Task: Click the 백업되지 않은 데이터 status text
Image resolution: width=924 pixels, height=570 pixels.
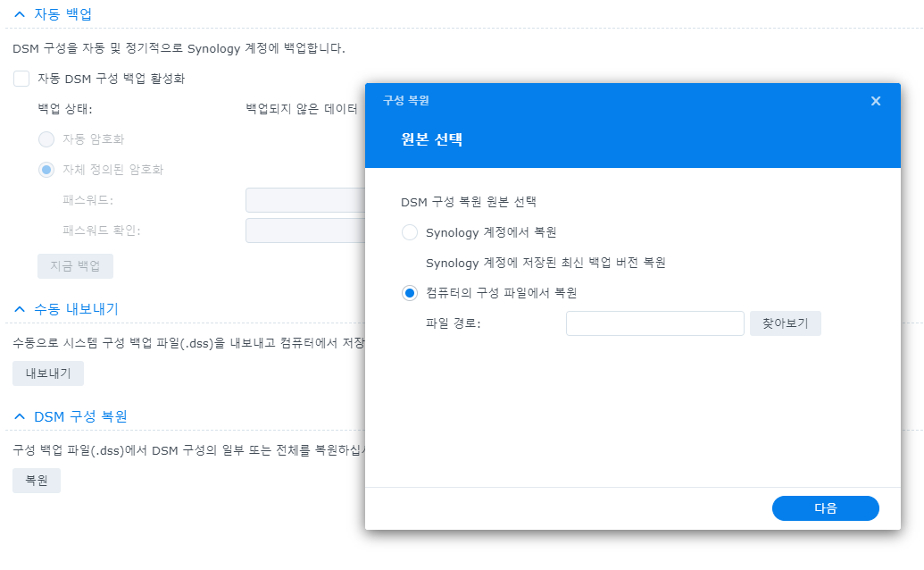Action: pos(302,109)
